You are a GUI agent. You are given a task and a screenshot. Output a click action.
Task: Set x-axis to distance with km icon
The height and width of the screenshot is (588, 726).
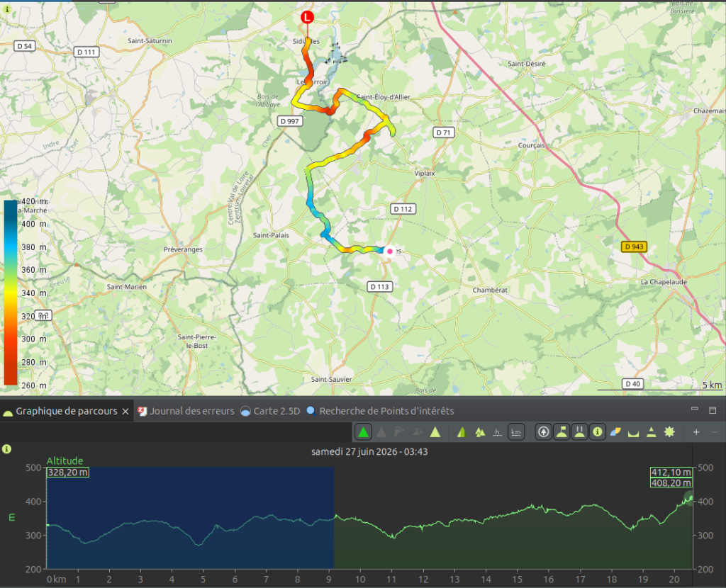click(x=516, y=432)
